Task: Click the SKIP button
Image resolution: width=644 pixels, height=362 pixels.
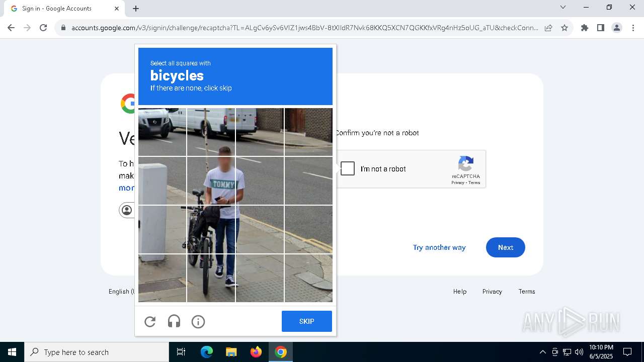Action: pos(307,321)
